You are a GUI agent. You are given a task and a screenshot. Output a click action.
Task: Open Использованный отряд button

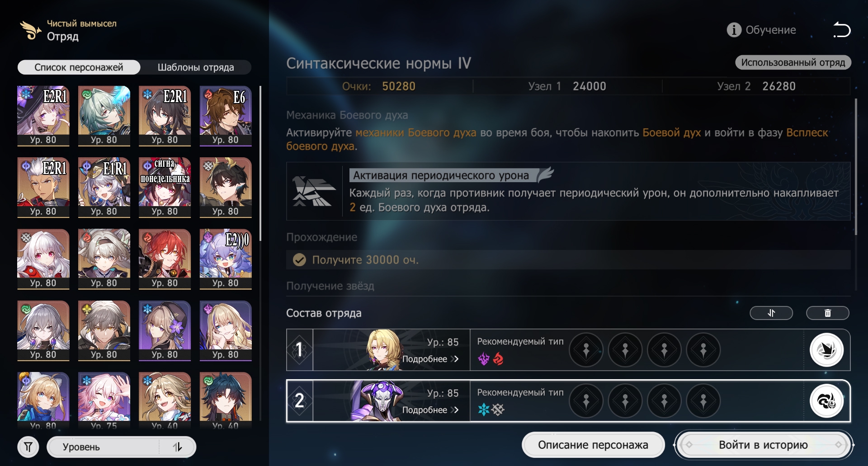793,62
